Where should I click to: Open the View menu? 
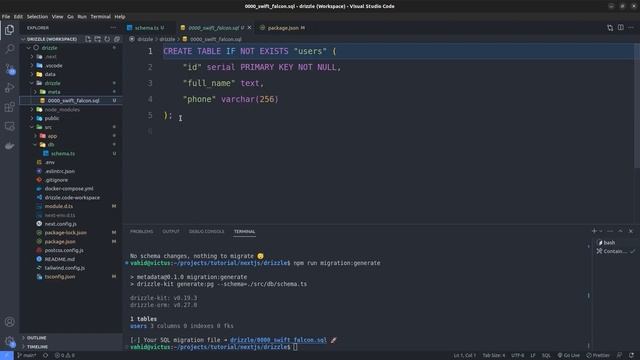click(x=57, y=17)
